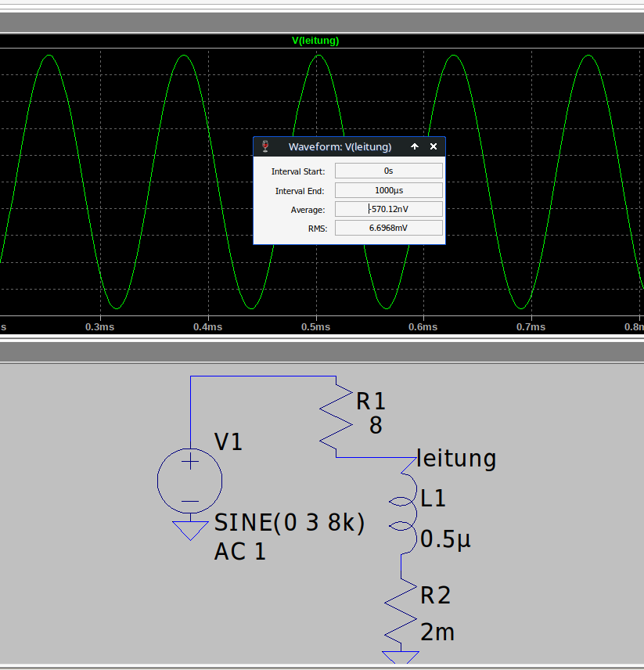Screen dimensions: 644x670
Task: Roll up the Waveform dialog with arrow button
Action: pos(415,146)
